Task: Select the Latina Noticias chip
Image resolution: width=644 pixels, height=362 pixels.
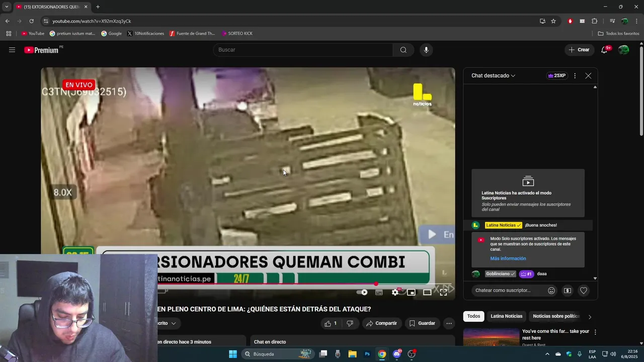Action: (x=507, y=316)
